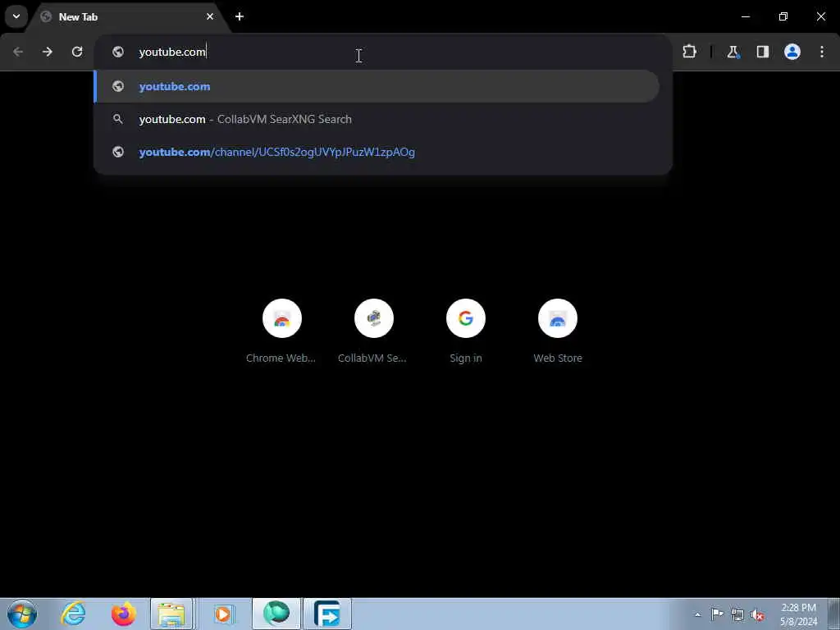Click the globe icon in the address bar

[118, 52]
